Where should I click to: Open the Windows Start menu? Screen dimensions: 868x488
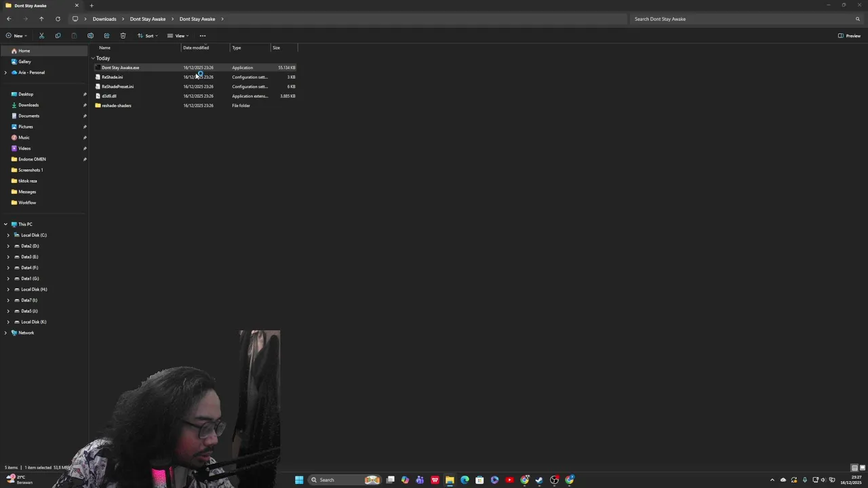[299, 480]
